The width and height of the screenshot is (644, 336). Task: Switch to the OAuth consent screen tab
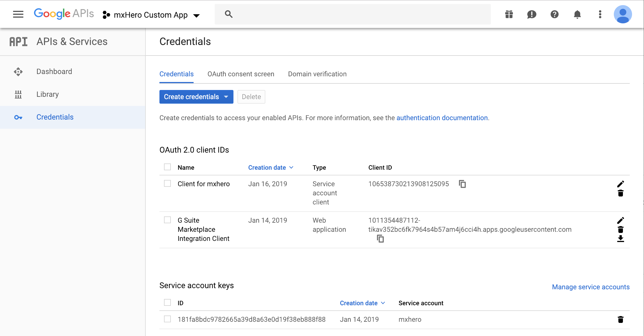(241, 74)
